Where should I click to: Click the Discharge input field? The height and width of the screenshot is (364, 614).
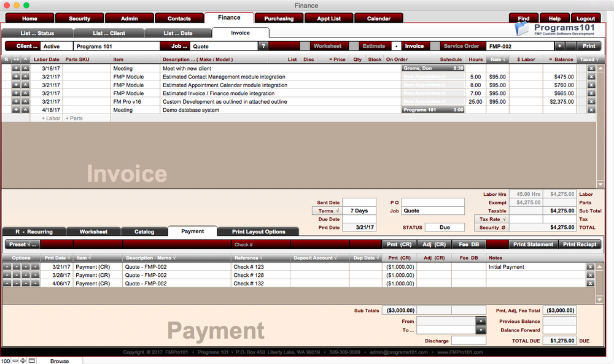click(468, 341)
